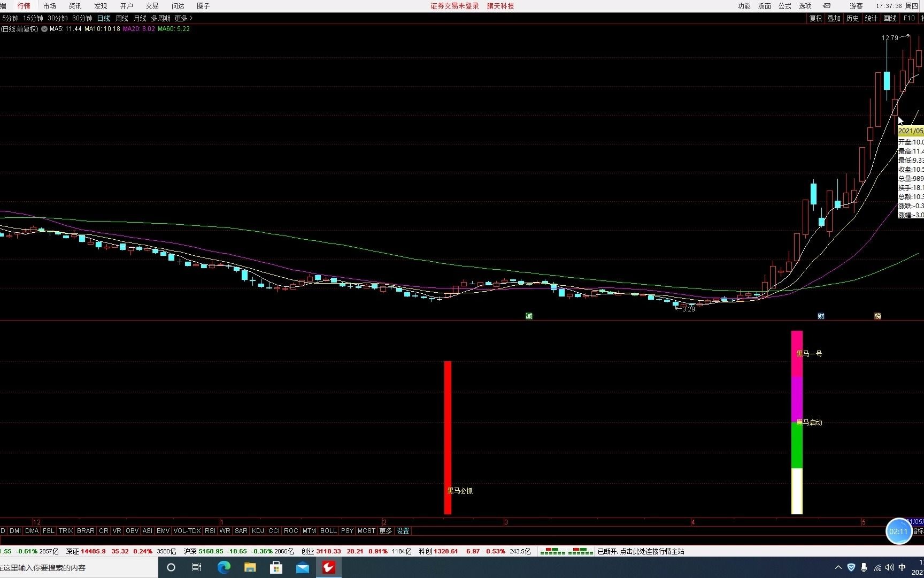Click 已断开 reconnect message in status bar

[x=641, y=551]
